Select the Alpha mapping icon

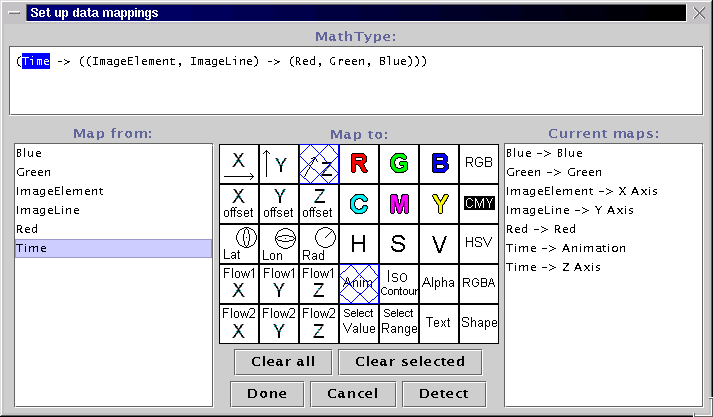pos(439,284)
